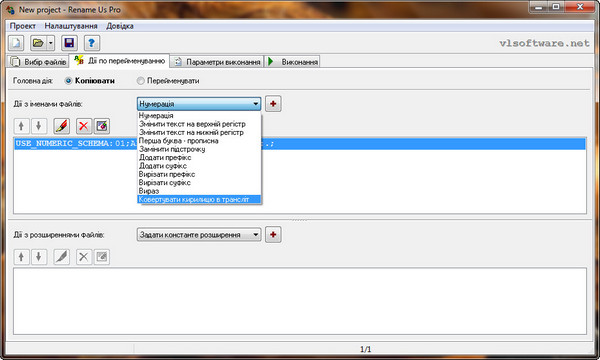The image size is (600, 360).
Task: Choose Вираз option in list
Action: point(199,191)
